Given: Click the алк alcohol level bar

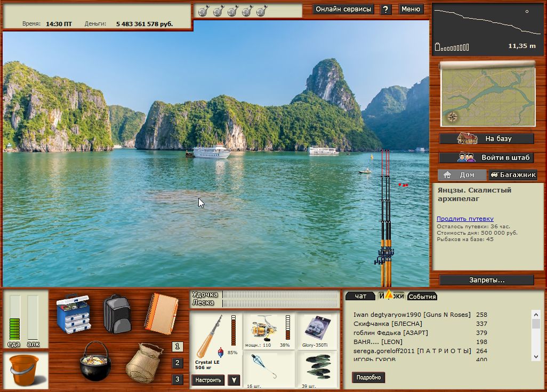Looking at the screenshot, I should 33,317.
